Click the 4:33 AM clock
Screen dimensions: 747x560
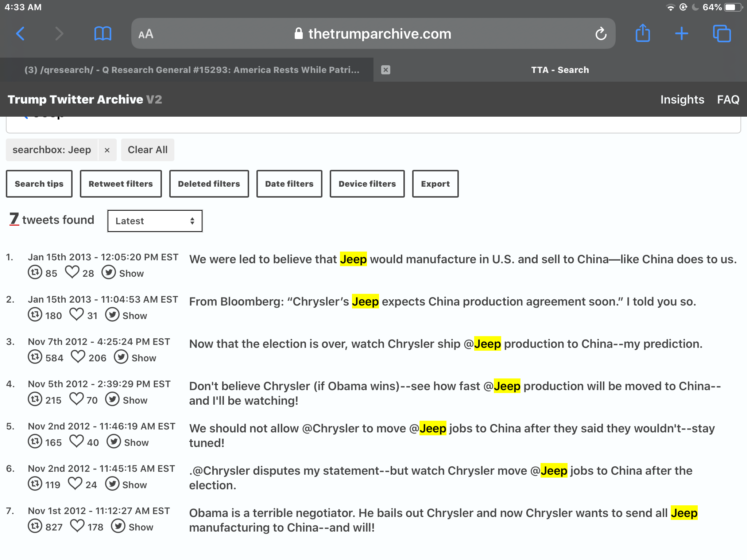tap(23, 7)
